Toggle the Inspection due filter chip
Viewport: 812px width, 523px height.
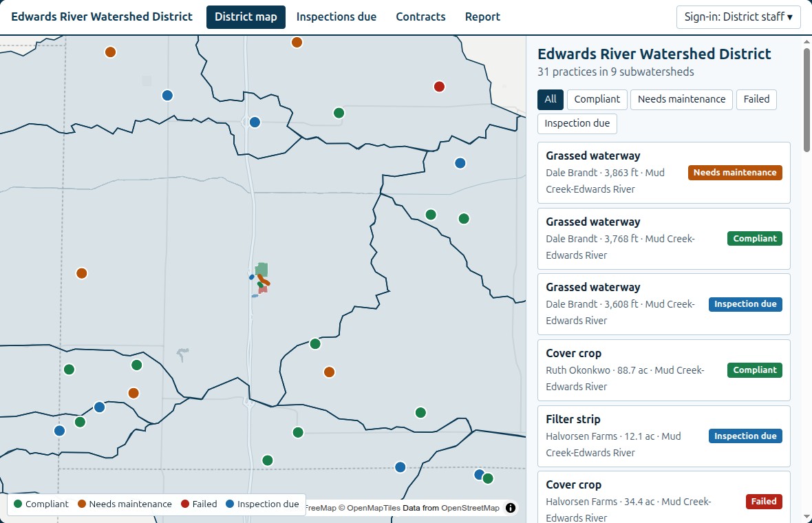coord(577,124)
